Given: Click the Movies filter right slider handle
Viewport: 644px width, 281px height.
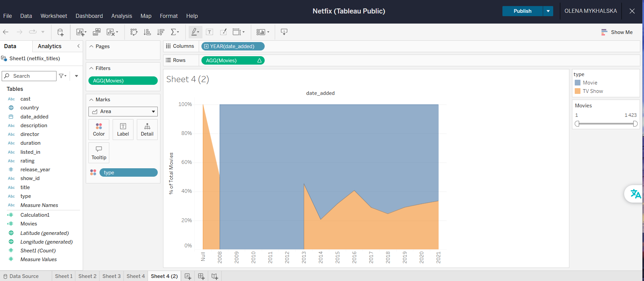Looking at the screenshot, I should pyautogui.click(x=635, y=124).
